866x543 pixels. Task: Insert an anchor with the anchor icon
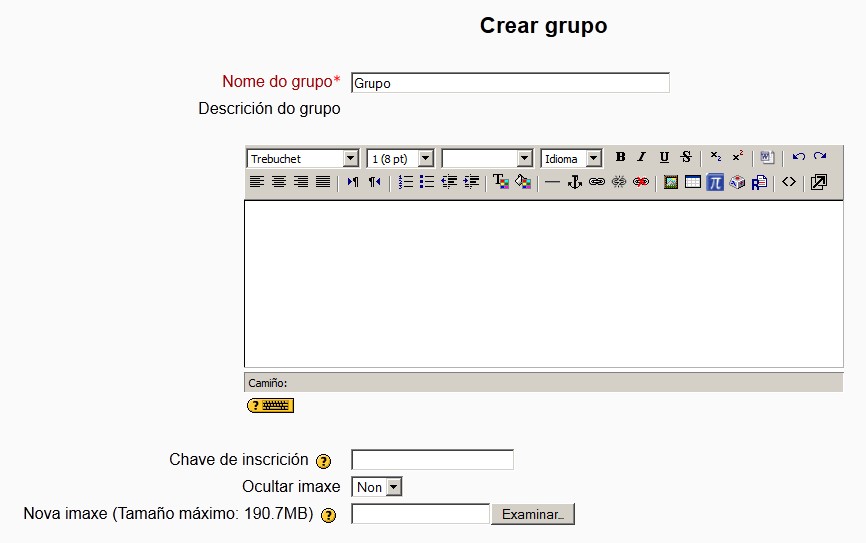pos(574,182)
